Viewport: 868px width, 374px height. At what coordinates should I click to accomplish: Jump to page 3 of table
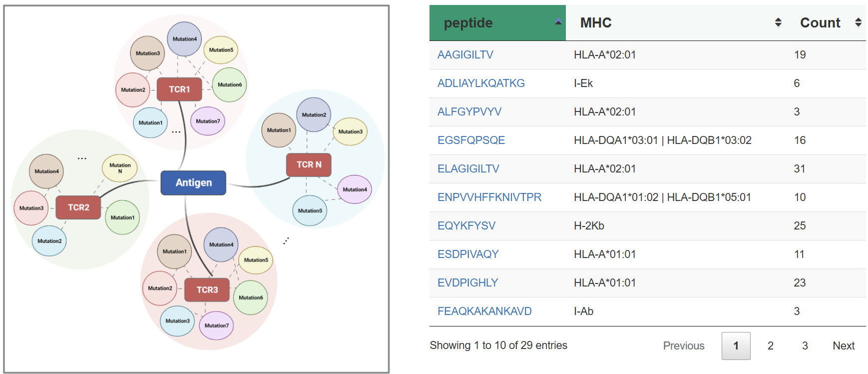pos(805,346)
